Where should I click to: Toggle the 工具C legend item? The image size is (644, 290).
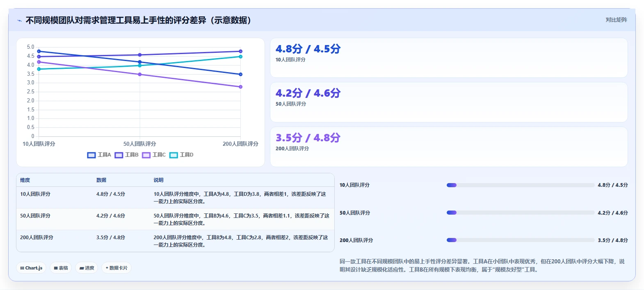154,155
